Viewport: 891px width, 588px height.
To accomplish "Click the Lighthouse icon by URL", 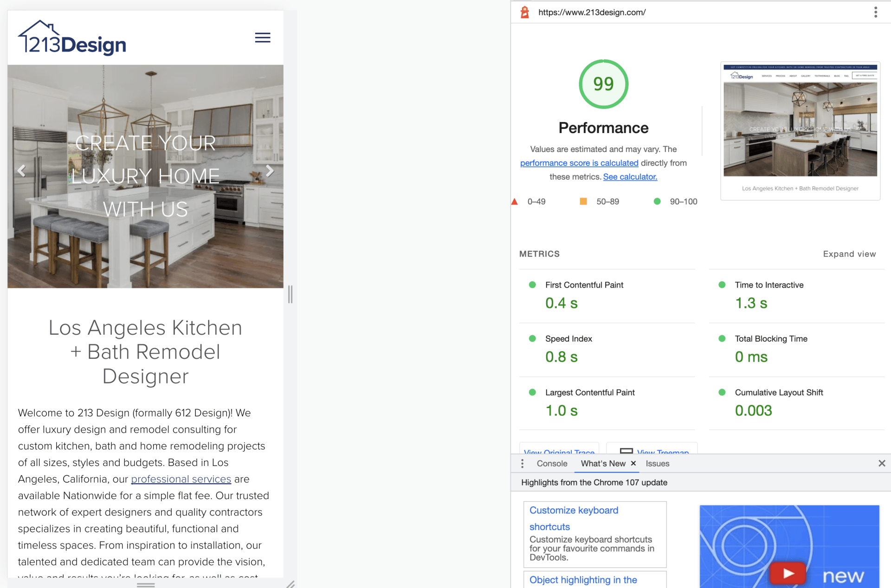I will click(x=525, y=13).
